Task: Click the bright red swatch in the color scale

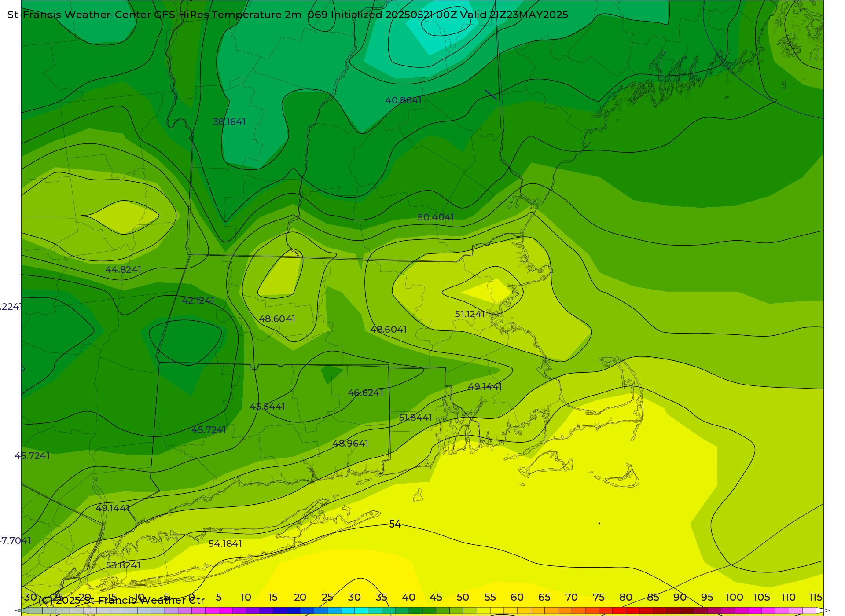Action: [x=619, y=611]
